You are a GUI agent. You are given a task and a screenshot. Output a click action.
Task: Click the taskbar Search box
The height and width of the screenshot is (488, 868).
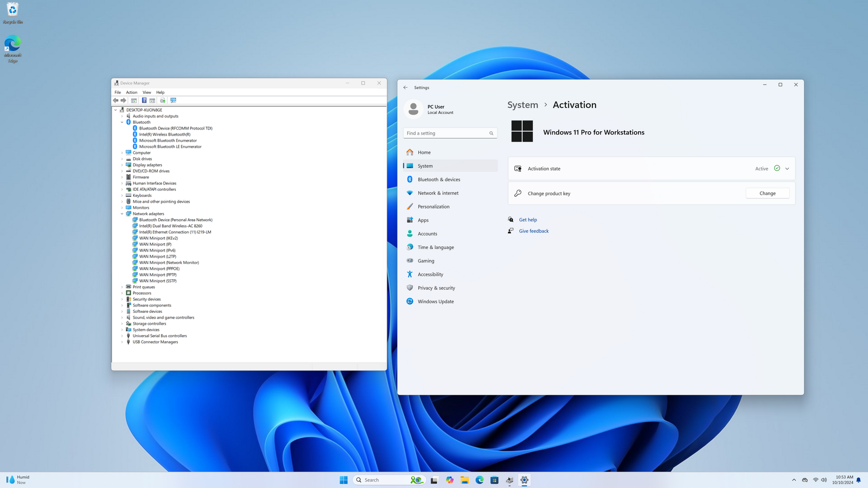coord(388,480)
